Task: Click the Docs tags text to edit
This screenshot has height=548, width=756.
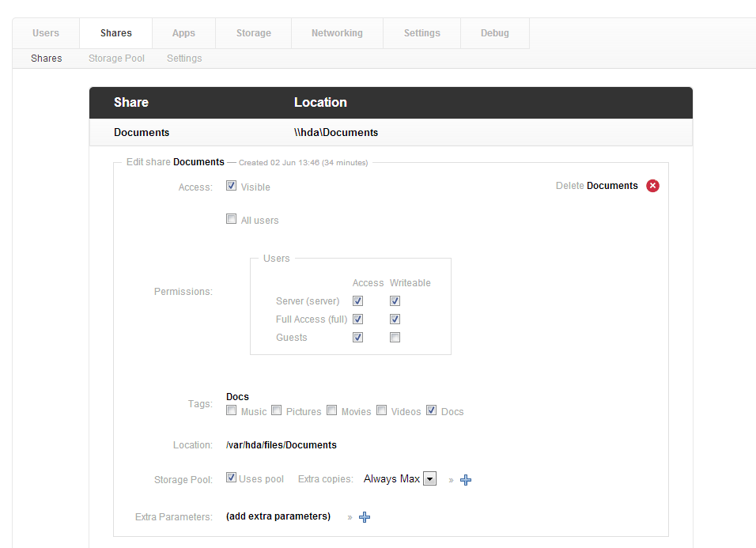Action: pyautogui.click(x=237, y=397)
